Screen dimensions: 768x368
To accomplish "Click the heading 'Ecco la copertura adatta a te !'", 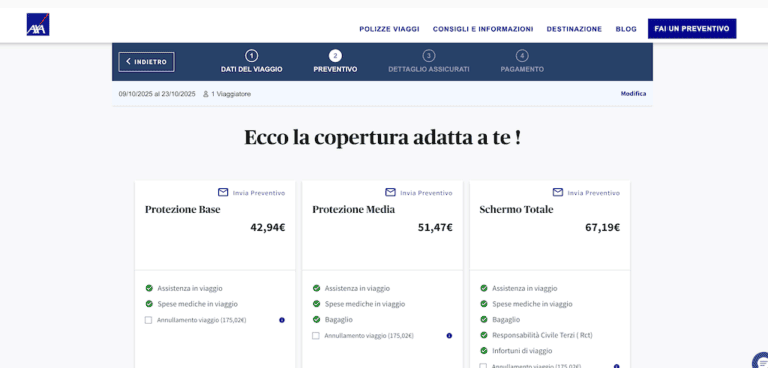I will click(x=383, y=138).
